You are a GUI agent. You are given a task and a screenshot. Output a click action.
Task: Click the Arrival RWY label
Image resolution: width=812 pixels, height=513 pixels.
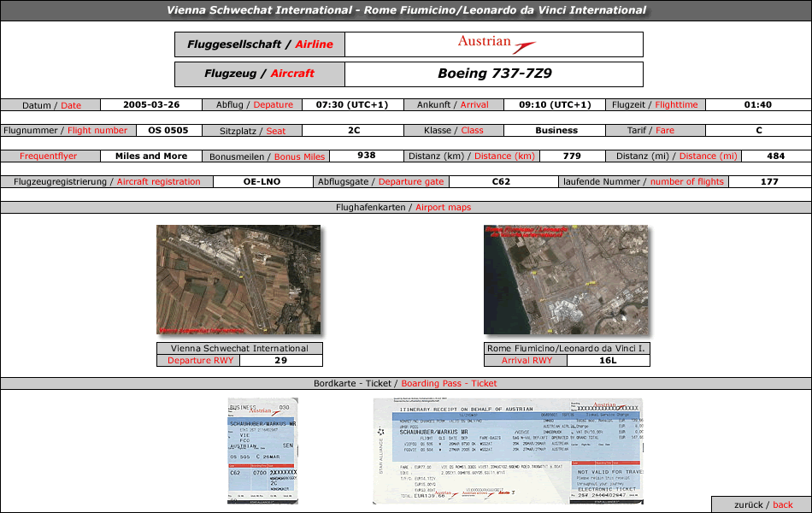pos(527,360)
